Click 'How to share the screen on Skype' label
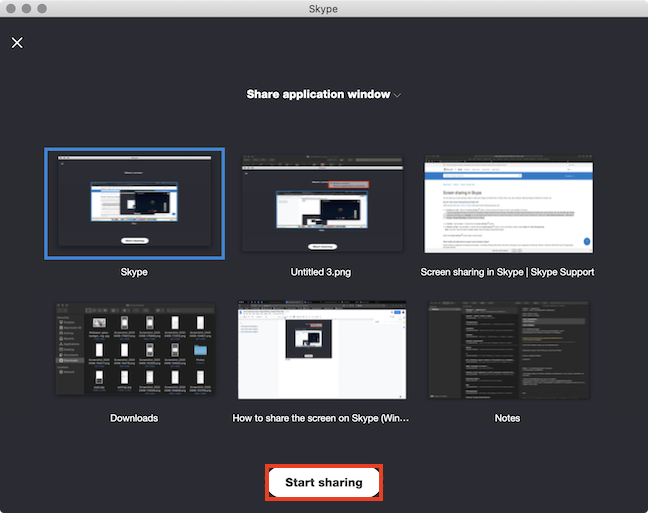The image size is (648, 513). click(x=321, y=418)
